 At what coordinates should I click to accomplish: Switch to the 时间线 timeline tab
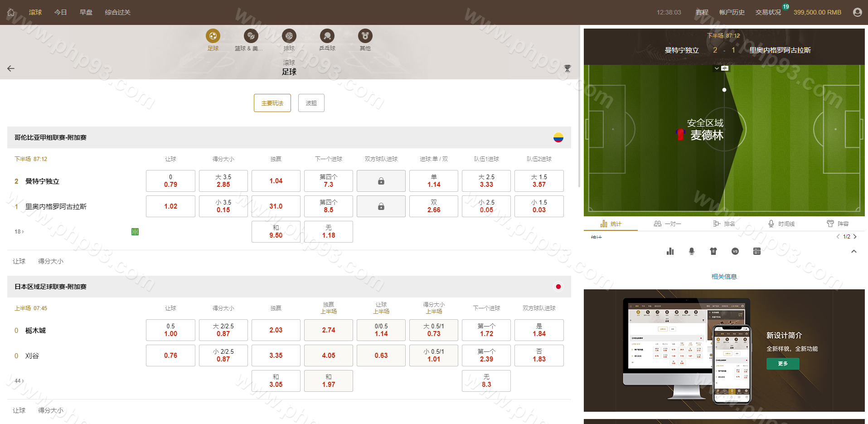click(x=781, y=224)
